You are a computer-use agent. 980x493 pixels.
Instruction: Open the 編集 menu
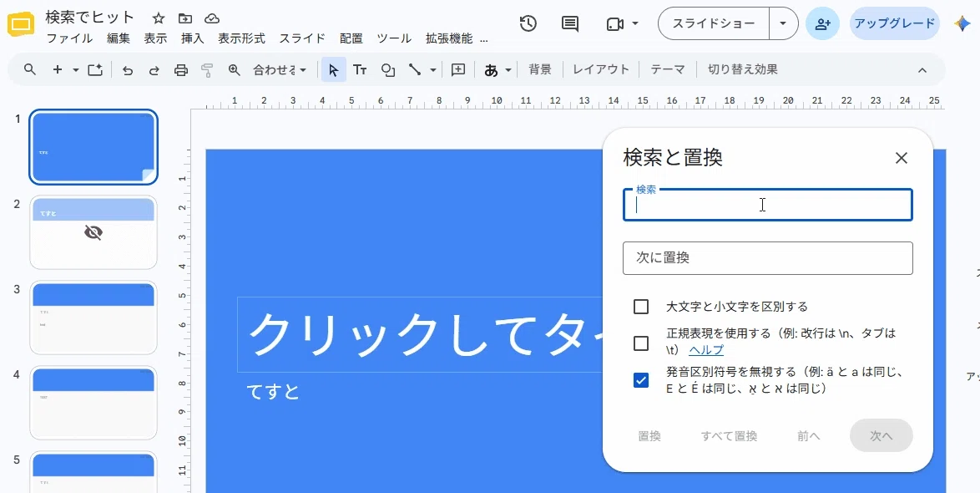(119, 38)
